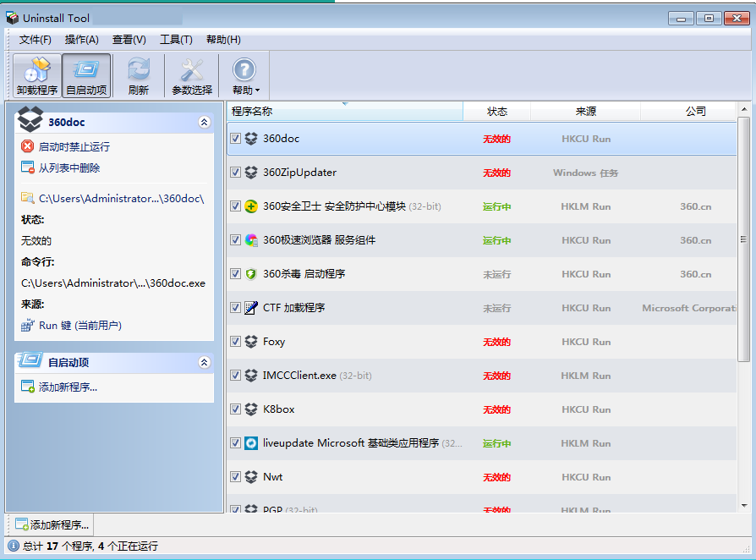The image size is (756, 560).
Task: Click the vertical scrollbar down arrow
Action: pyautogui.click(x=744, y=506)
